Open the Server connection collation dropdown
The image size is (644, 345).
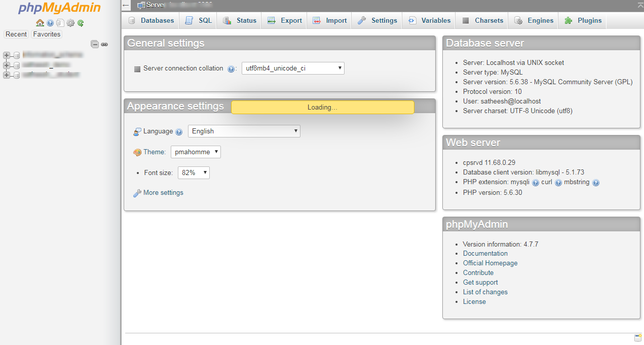[293, 68]
